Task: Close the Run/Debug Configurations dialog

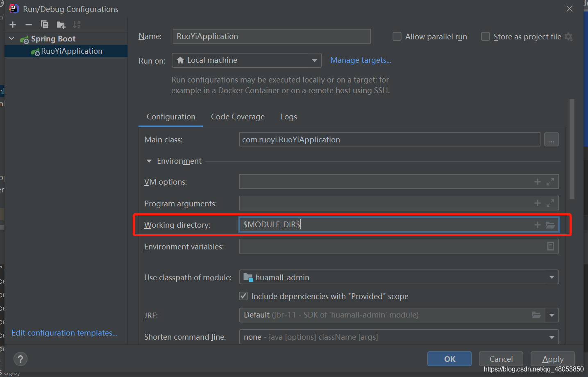Action: (x=570, y=9)
